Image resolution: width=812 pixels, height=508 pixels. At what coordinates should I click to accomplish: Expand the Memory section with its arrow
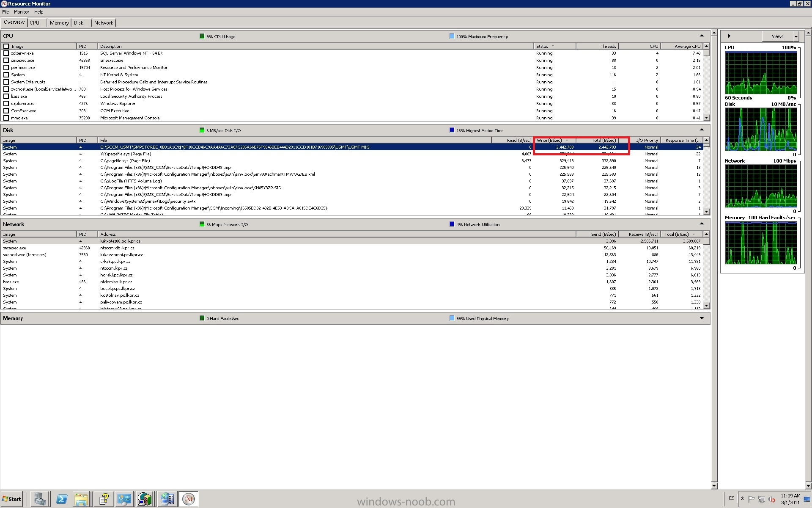pyautogui.click(x=702, y=318)
